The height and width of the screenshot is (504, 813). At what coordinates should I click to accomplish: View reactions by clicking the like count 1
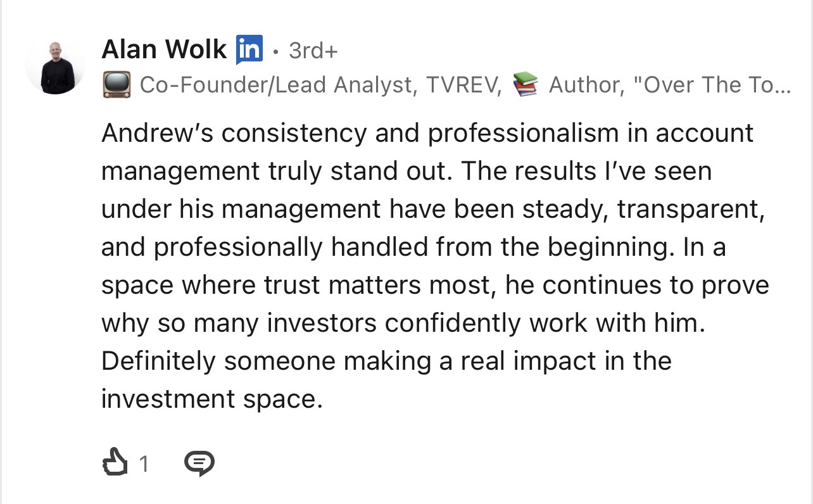tap(144, 464)
